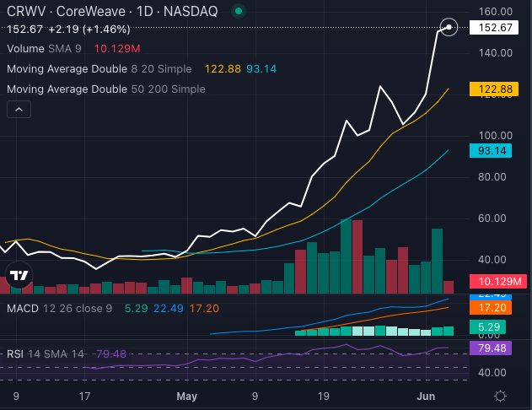The width and height of the screenshot is (532, 410).
Task: Select the Volume SMA 9 indicator legend
Action: point(44,49)
